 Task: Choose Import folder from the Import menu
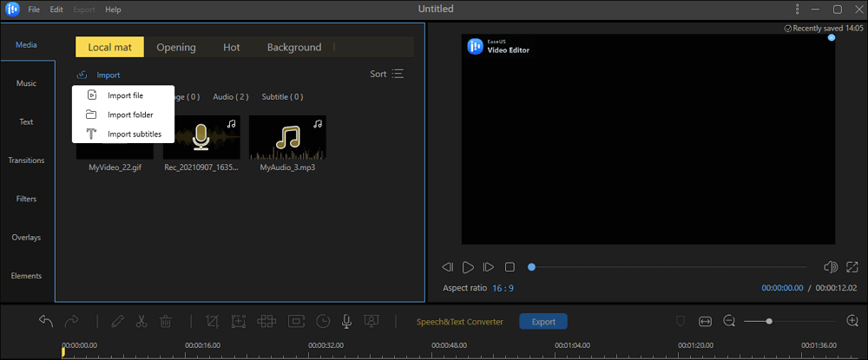click(x=130, y=115)
